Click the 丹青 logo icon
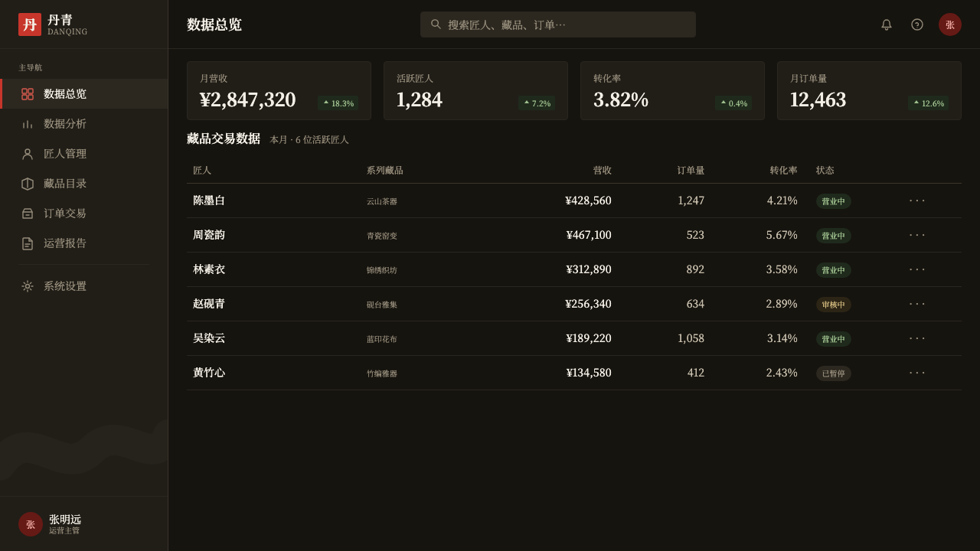Screen dimensions: 980x551 click(30, 24)
